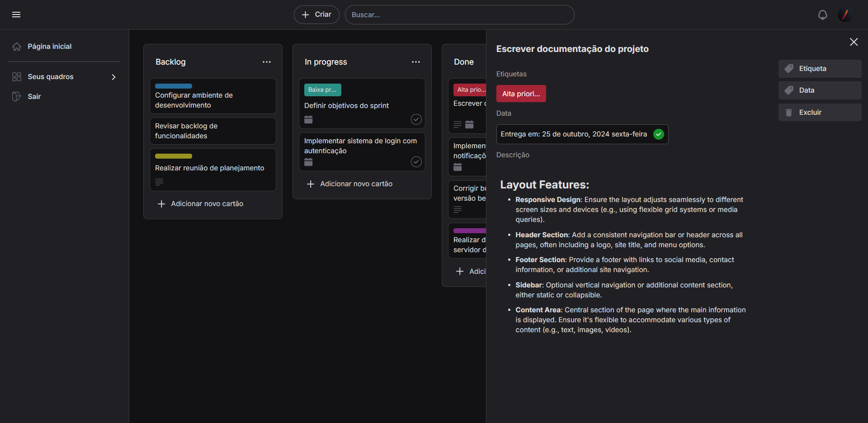The image size is (868, 423).
Task: Open the In progress list options menu
Action: point(416,62)
